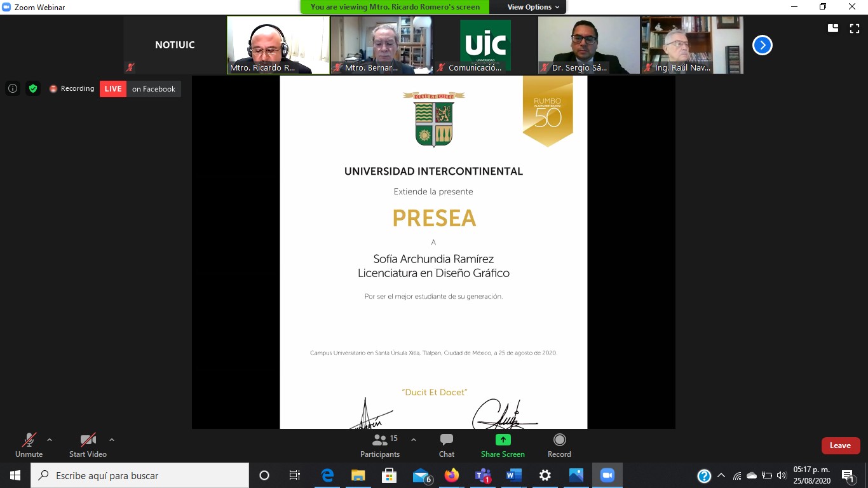Show hidden system tray icons
Viewport: 868px width, 488px height.
click(721, 475)
